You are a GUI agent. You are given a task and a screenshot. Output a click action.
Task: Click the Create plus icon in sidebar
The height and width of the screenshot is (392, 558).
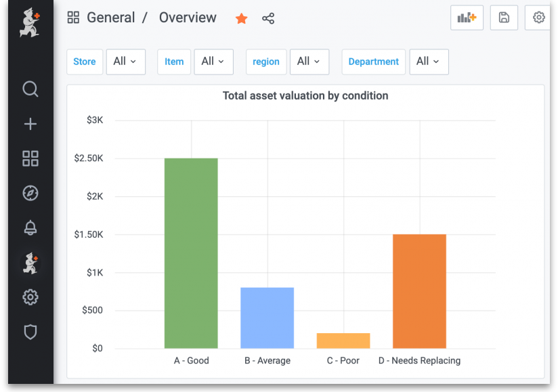[x=30, y=124]
